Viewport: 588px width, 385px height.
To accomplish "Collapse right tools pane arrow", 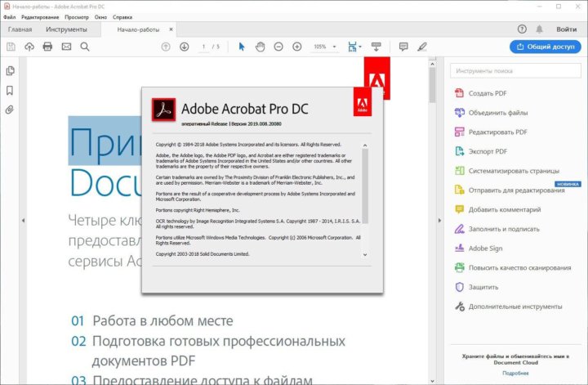I will (439, 220).
